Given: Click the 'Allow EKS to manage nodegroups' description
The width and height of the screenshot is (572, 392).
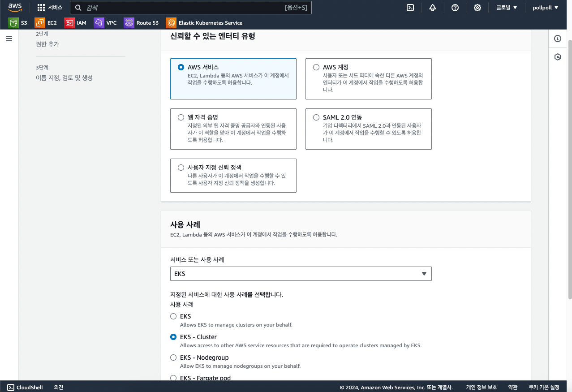Looking at the screenshot, I should coord(240,366).
